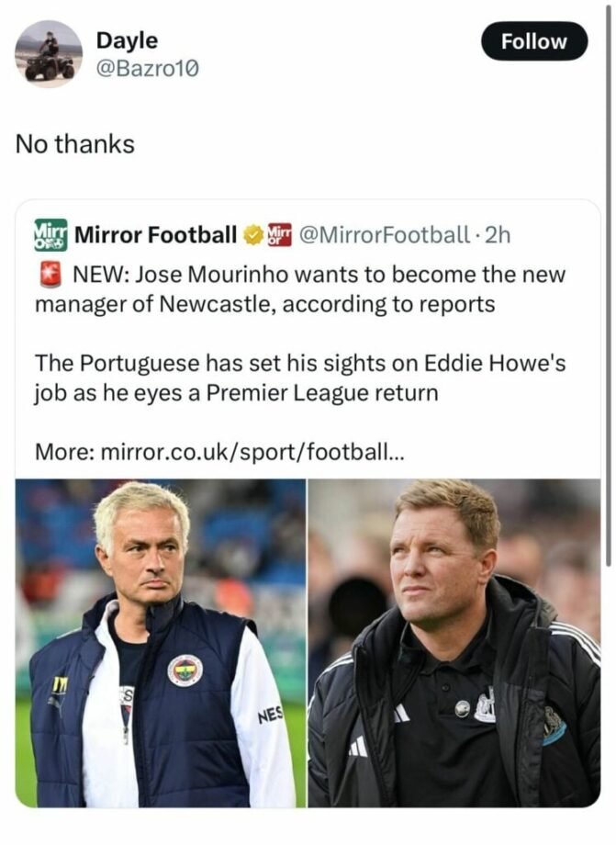Click the Dayle display name
This screenshot has width=616, height=845.
[x=127, y=41]
